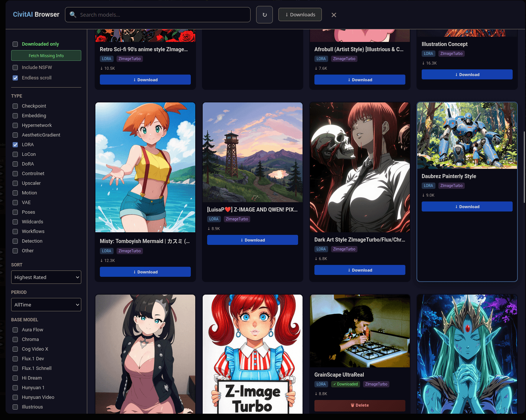This screenshot has width=526, height=420.
Task: Open the Sort dropdown showing Highest Rated
Action: pos(46,277)
